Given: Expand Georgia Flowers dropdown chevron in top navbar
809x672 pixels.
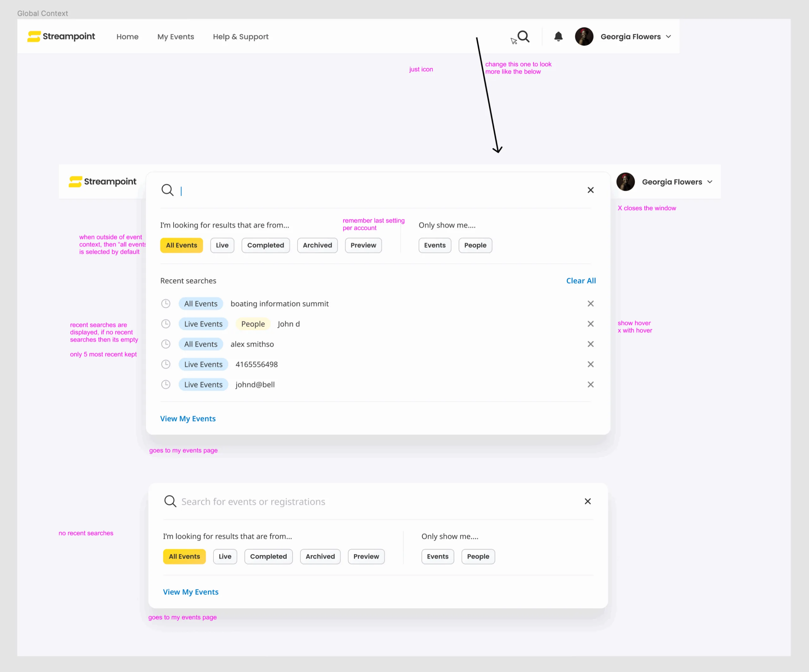Looking at the screenshot, I should pyautogui.click(x=668, y=37).
